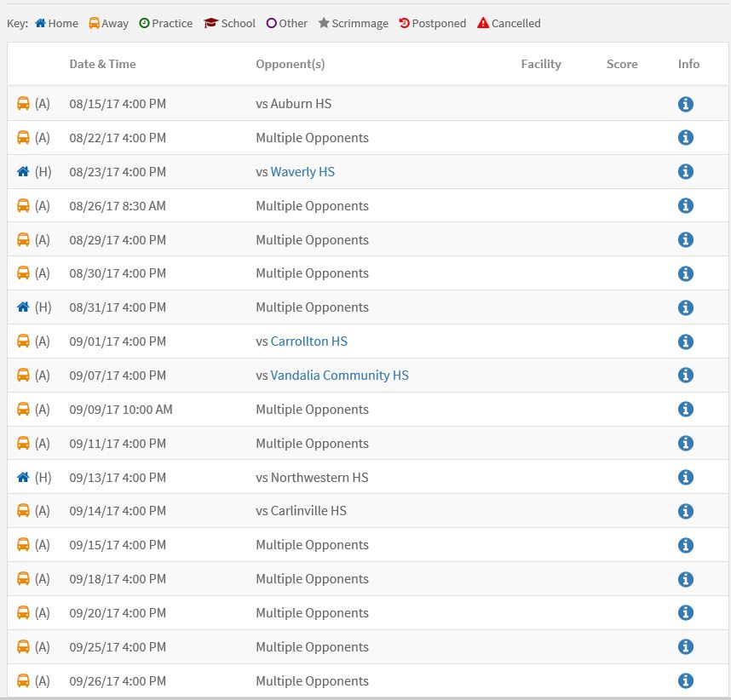Show info for the 08/31/17 home event
731x700 pixels.
click(685, 307)
